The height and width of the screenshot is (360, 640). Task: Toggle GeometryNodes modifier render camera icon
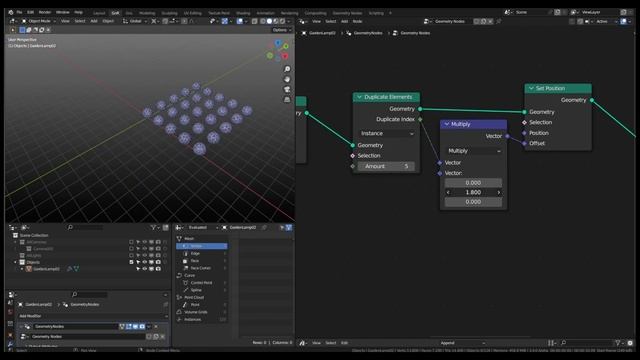[x=142, y=327]
